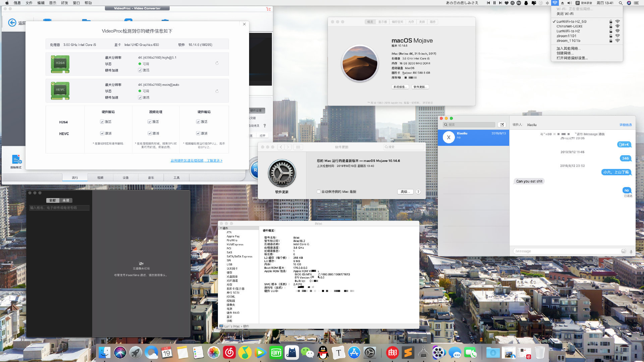Open Spotlight search icon
This screenshot has height=362, width=644.
tap(621, 3)
